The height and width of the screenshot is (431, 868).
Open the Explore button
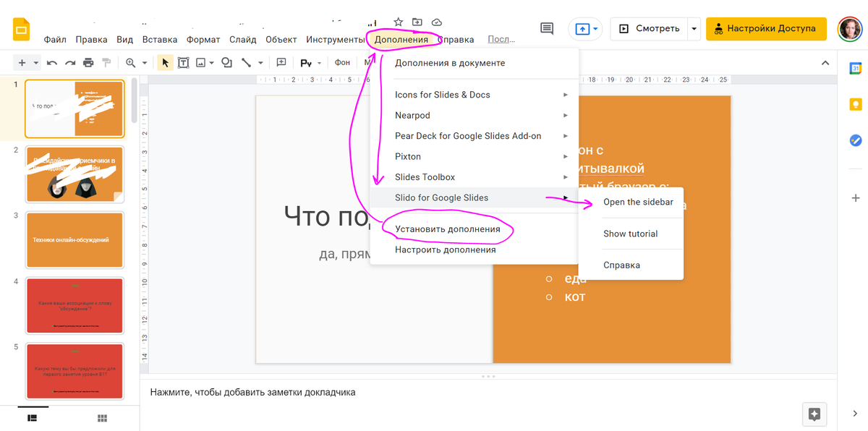point(814,414)
